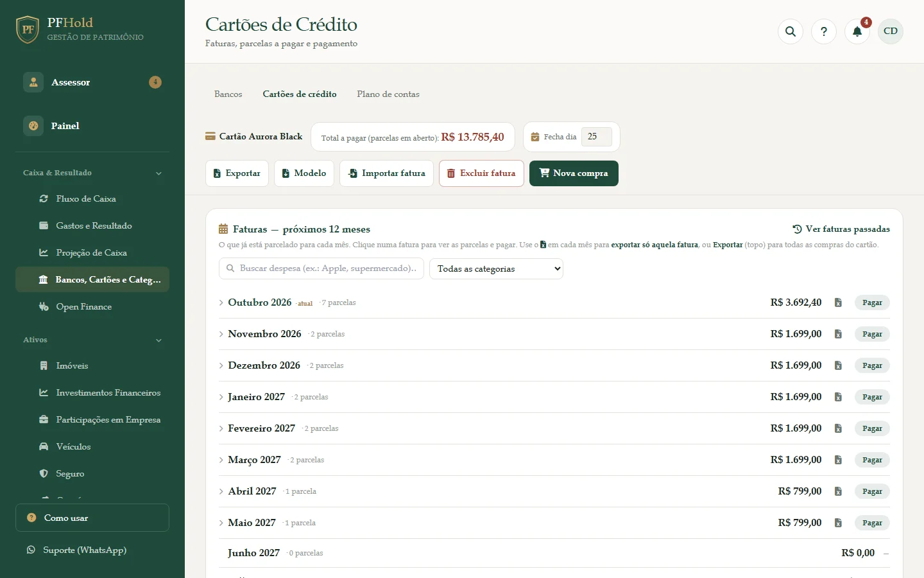Viewport: 924px width, 578px height.
Task: Open the notifications bell
Action: (x=857, y=31)
